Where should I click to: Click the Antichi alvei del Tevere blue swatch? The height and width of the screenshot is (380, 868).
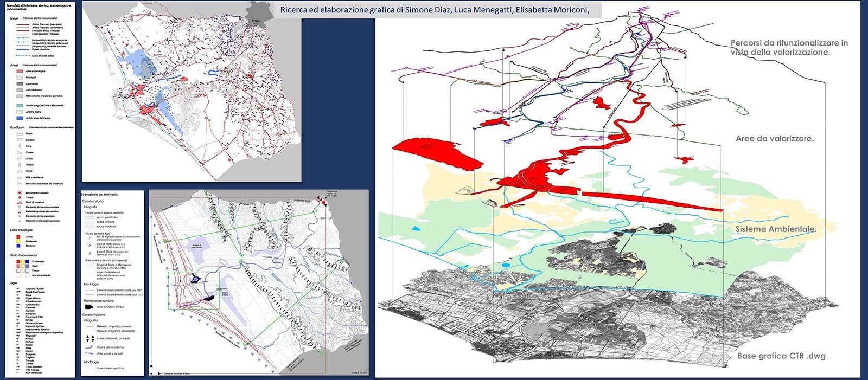tap(19, 118)
